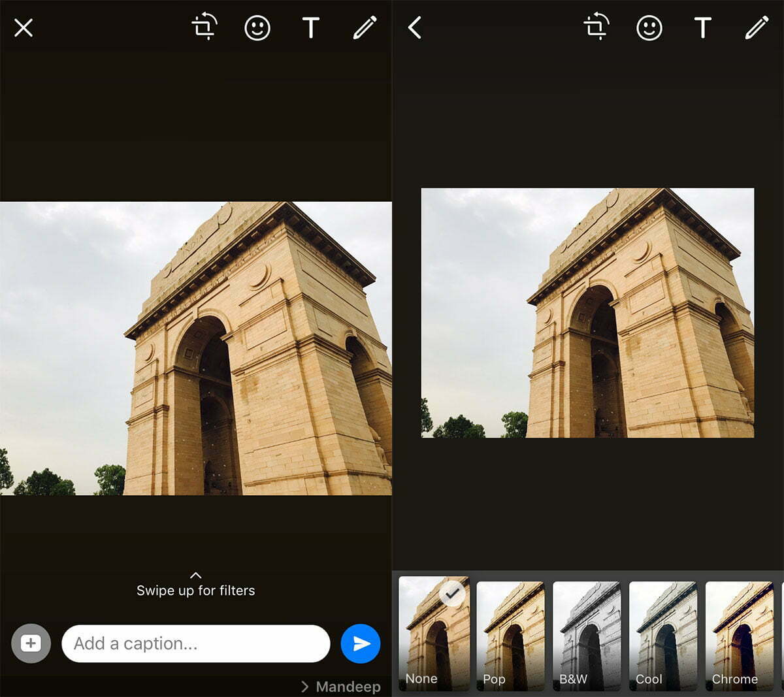This screenshot has width=784, height=697.
Task: Close the photo editor in the left screen
Action: [x=24, y=27]
